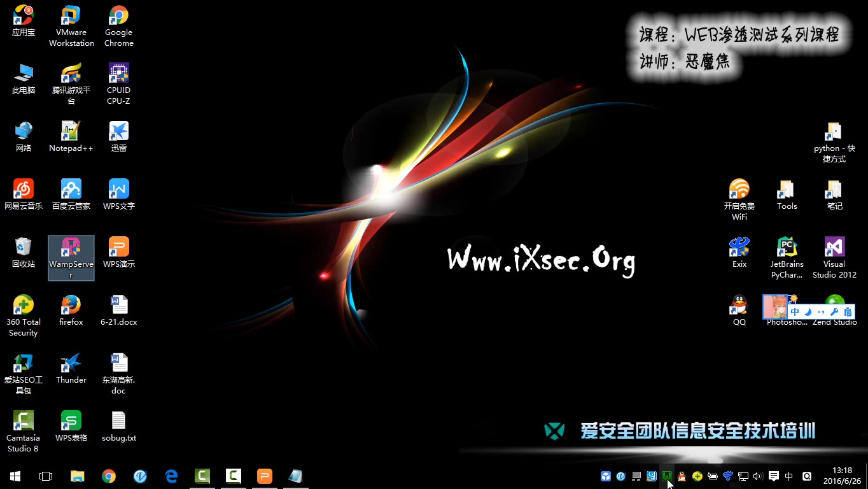
Task: Toggle Bluetooth from the system tray
Action: click(x=728, y=476)
